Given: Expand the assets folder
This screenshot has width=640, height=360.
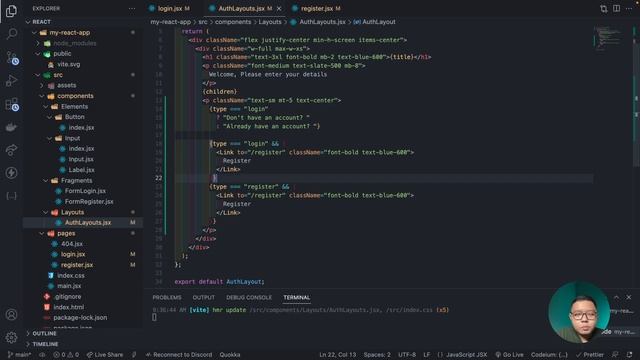Looking at the screenshot, I should (x=66, y=85).
